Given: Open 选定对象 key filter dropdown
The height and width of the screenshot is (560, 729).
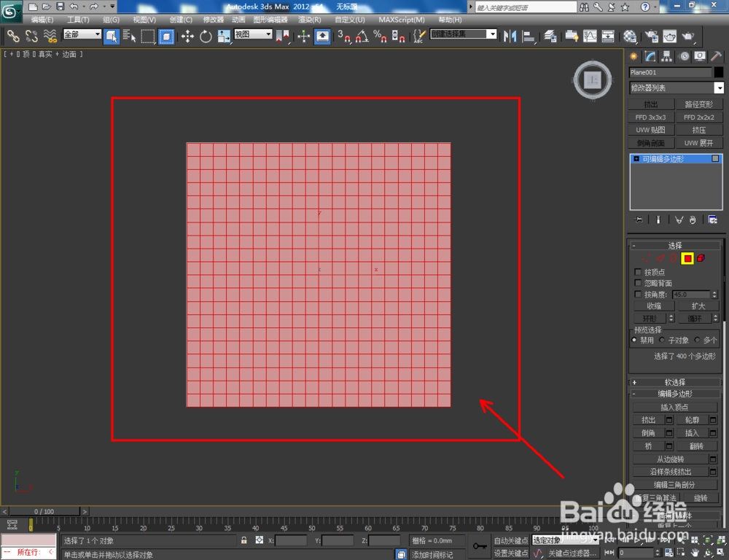Looking at the screenshot, I should pyautogui.click(x=566, y=540).
